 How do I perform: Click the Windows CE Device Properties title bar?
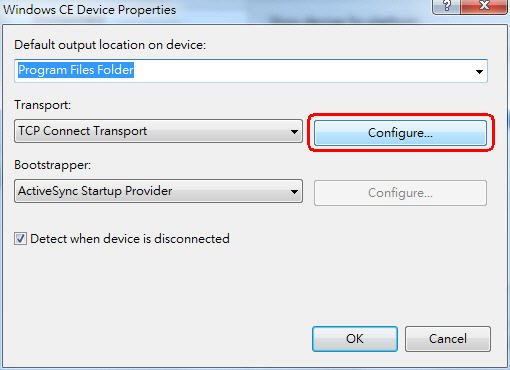pyautogui.click(x=217, y=10)
